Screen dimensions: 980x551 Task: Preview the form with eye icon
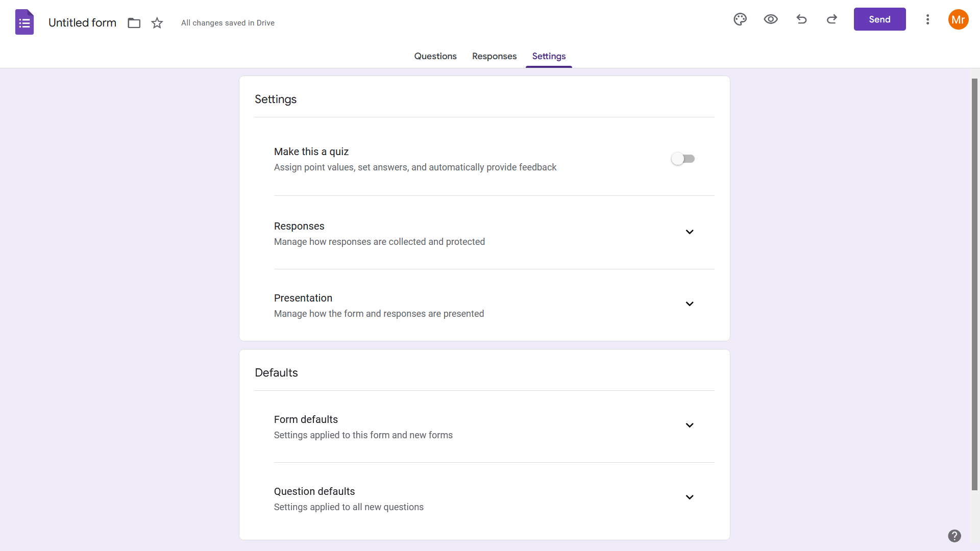click(x=771, y=19)
